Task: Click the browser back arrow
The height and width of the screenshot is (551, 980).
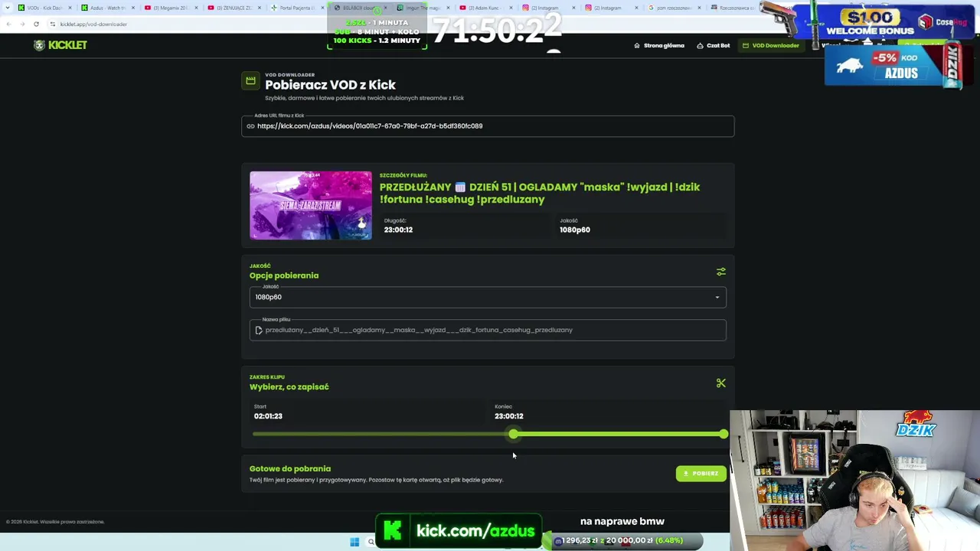Action: pyautogui.click(x=8, y=24)
